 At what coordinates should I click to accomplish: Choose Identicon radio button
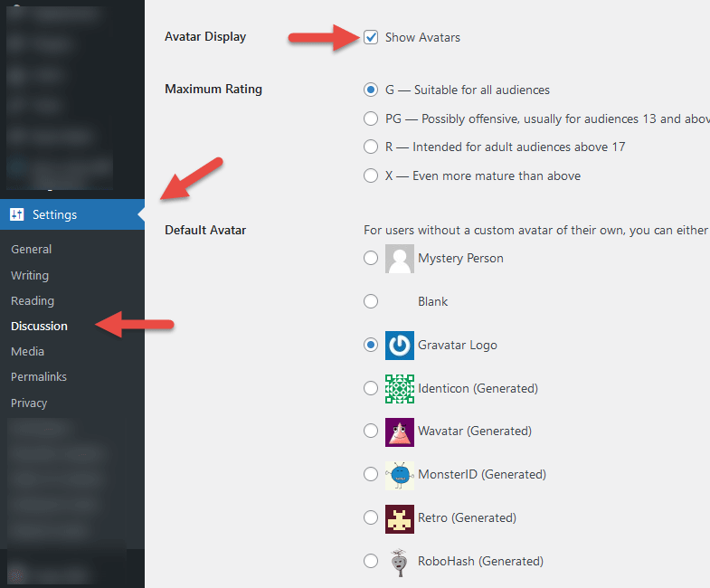tap(371, 388)
